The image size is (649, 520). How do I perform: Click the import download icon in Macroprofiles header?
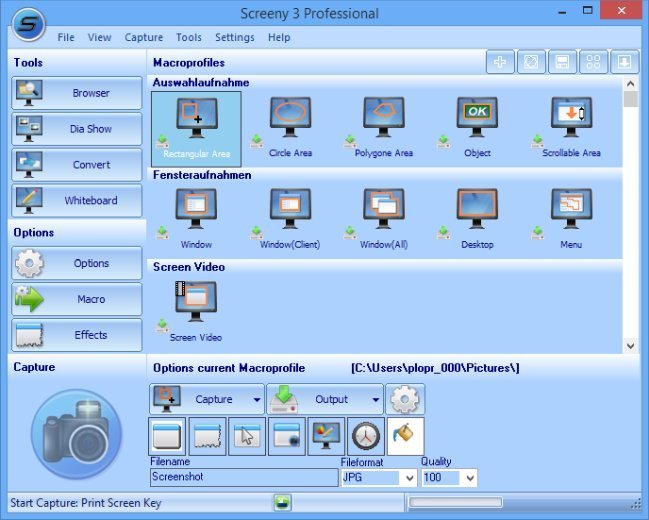(624, 62)
